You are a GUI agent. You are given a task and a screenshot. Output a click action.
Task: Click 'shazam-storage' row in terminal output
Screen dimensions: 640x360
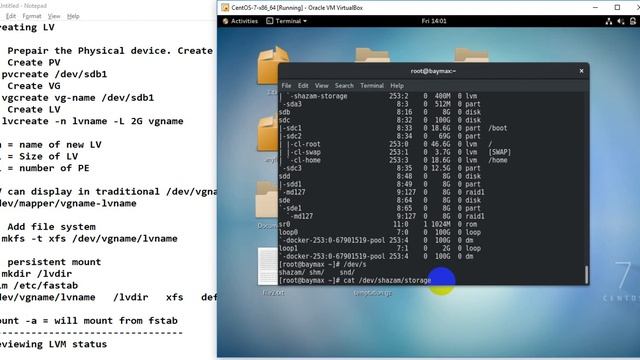378,96
